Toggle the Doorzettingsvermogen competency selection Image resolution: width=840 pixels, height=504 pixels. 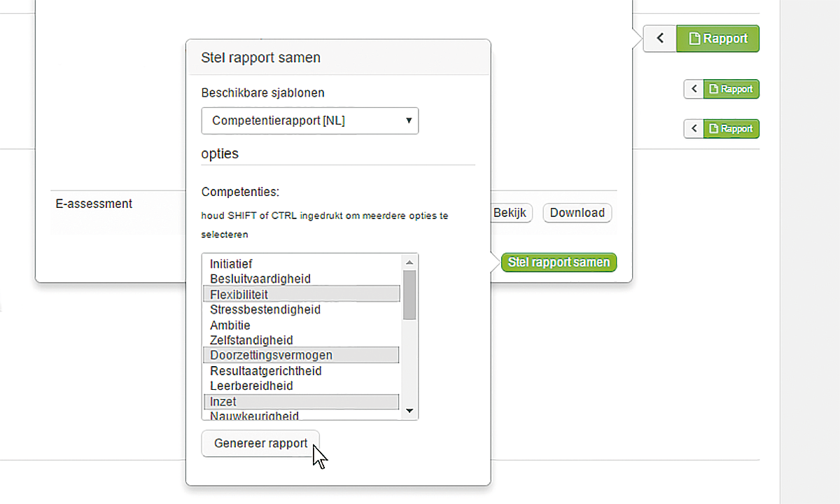[x=271, y=355]
